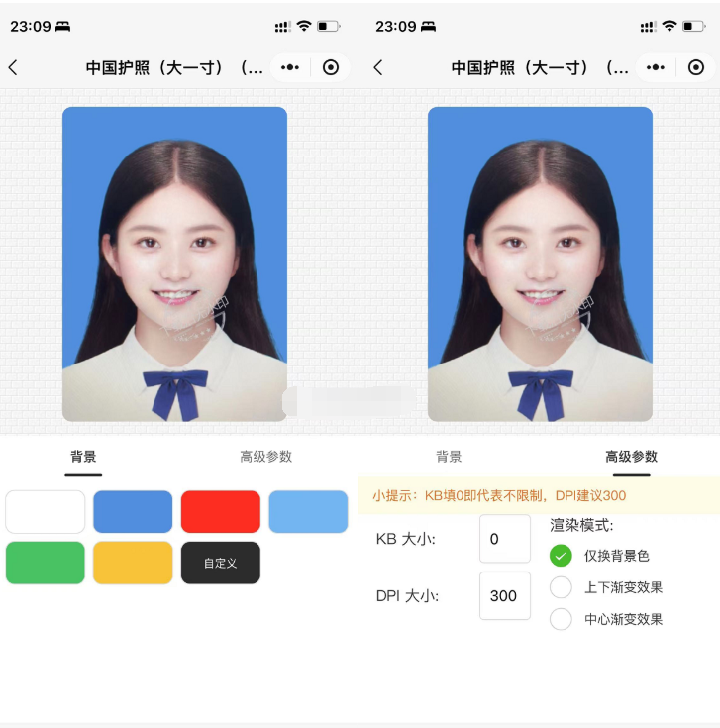Focus the DPI 大小 input field
The image size is (720, 728).
(x=505, y=595)
